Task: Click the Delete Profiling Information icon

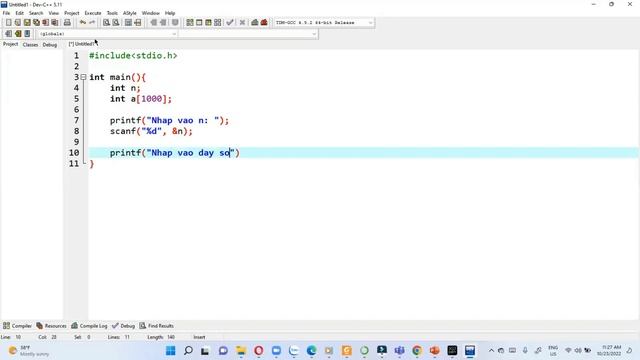Action: tap(264, 22)
